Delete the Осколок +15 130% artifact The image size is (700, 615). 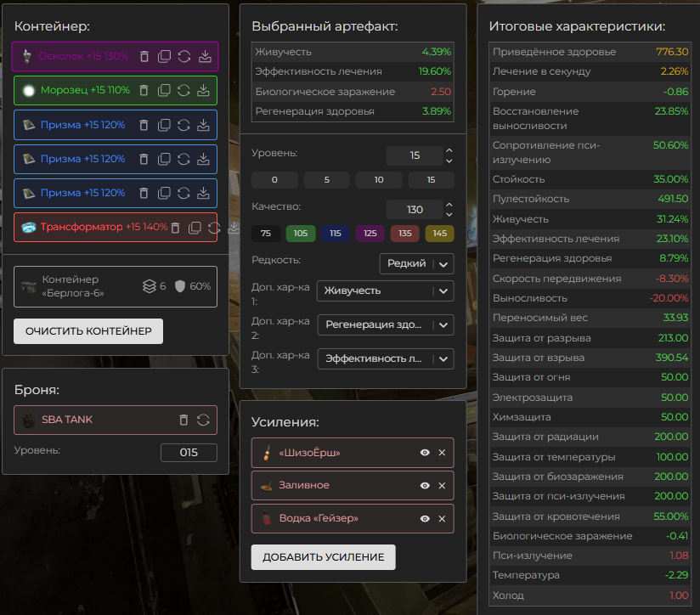point(144,56)
